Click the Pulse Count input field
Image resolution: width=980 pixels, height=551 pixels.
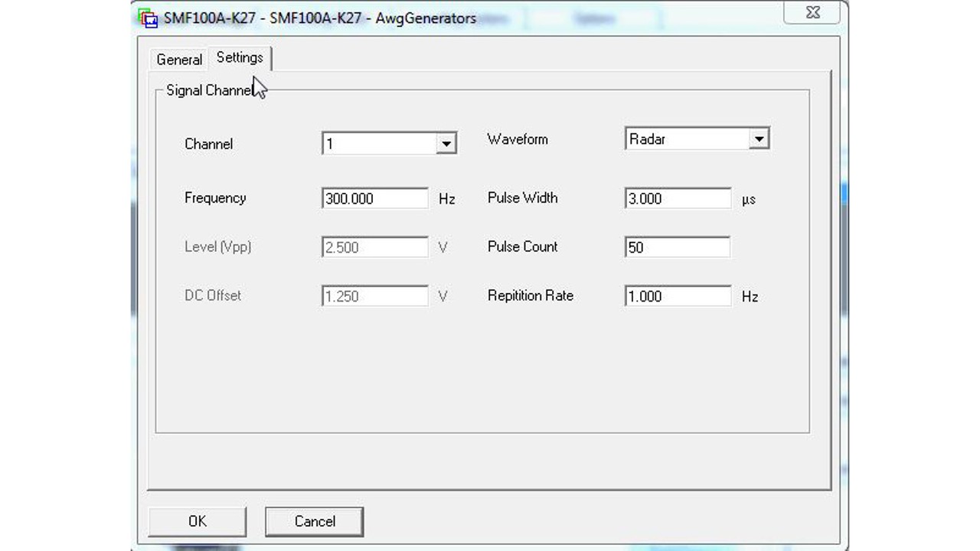[x=678, y=247]
